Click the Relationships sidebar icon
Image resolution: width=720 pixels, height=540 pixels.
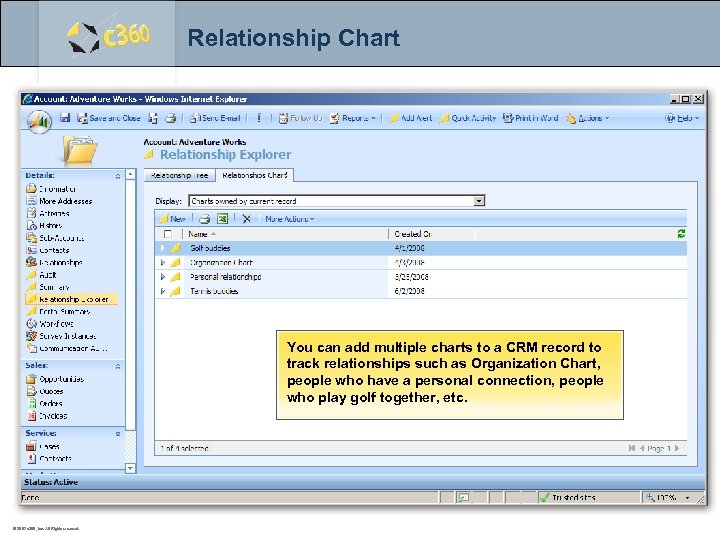coord(31,262)
